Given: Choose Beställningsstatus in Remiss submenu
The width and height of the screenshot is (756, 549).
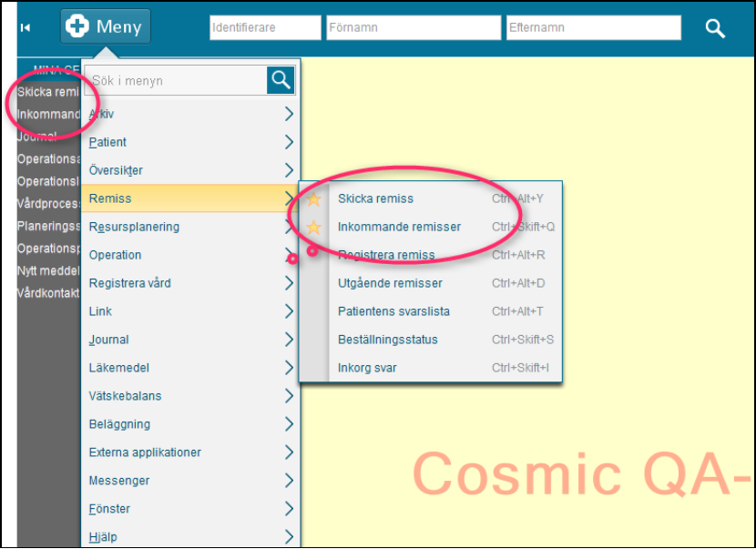Looking at the screenshot, I should pos(388,340).
